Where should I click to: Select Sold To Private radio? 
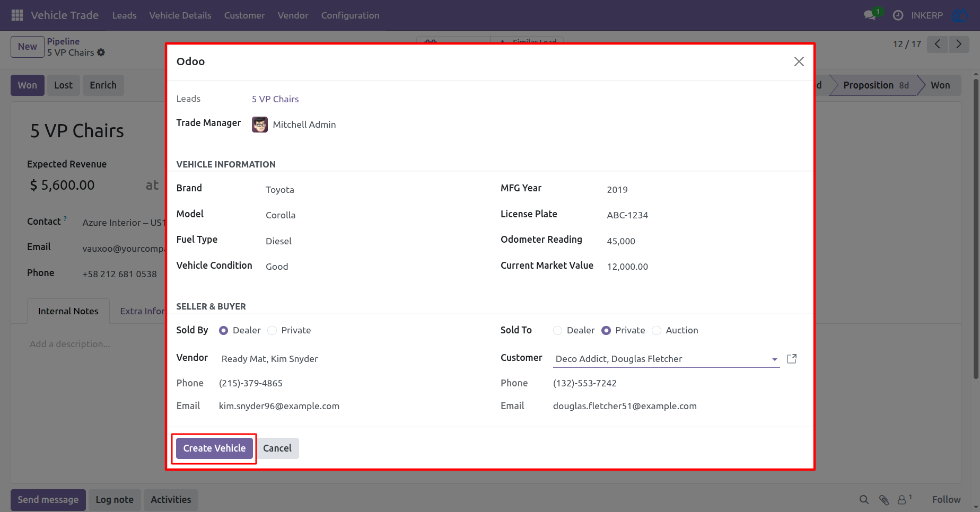(x=606, y=330)
